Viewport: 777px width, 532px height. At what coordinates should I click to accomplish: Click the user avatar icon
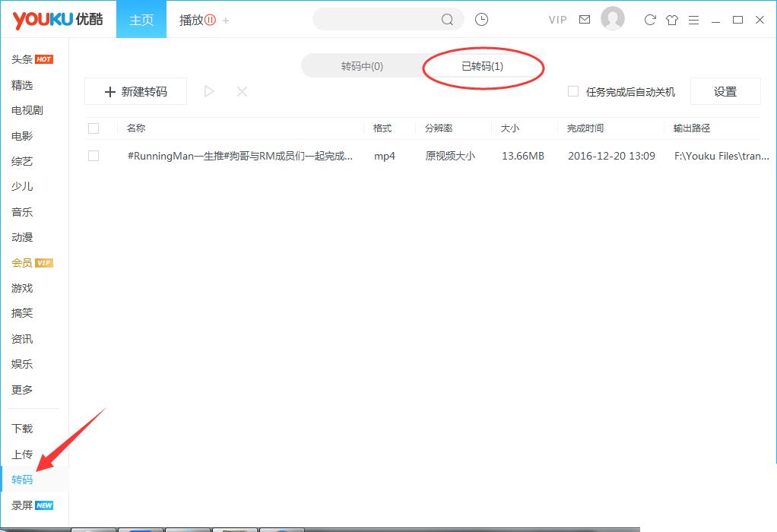pos(613,19)
